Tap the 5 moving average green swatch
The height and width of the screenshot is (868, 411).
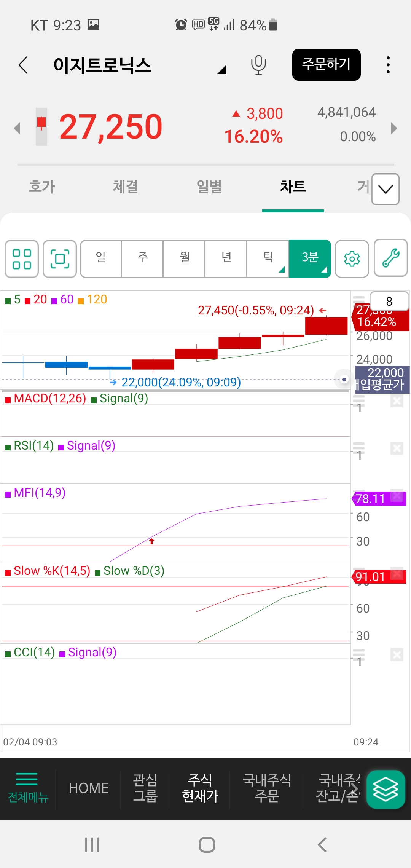(x=8, y=302)
